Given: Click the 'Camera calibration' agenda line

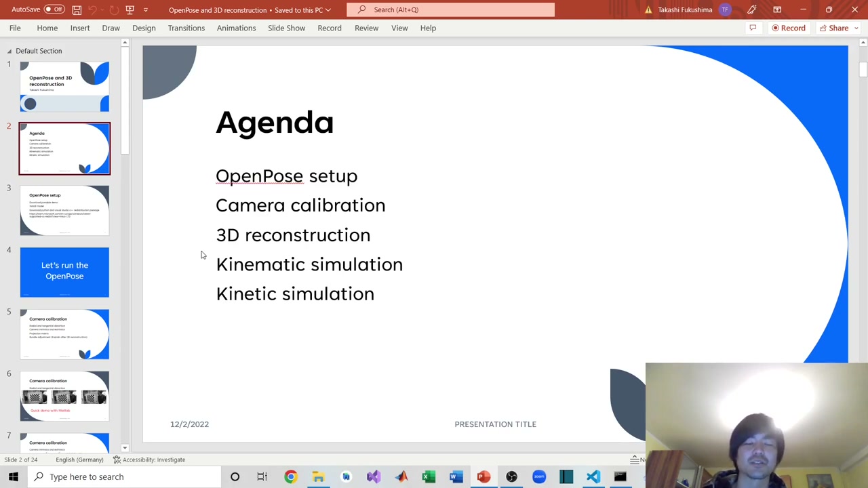Looking at the screenshot, I should click(300, 205).
